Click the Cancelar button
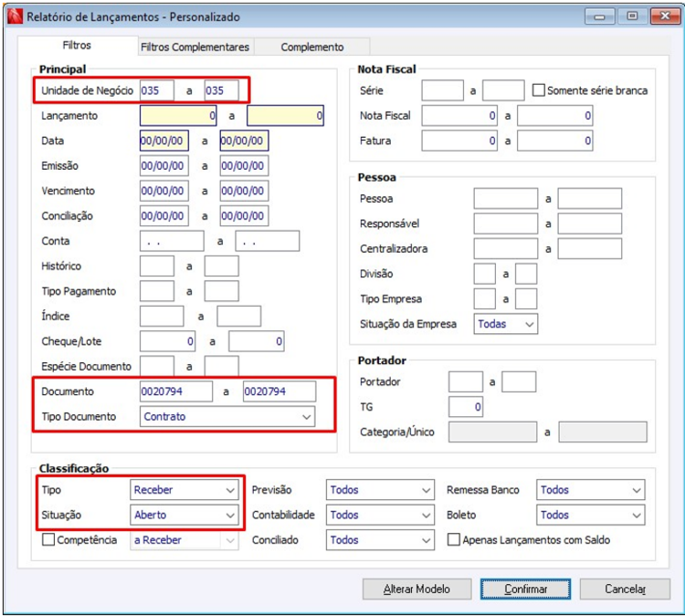 [x=625, y=589]
